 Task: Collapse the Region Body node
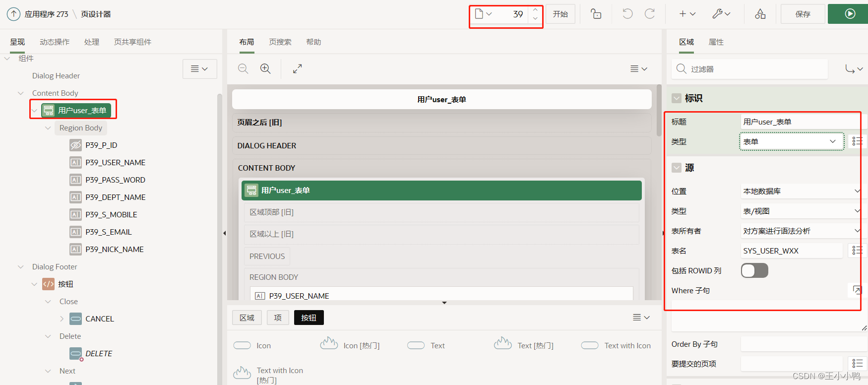click(48, 128)
